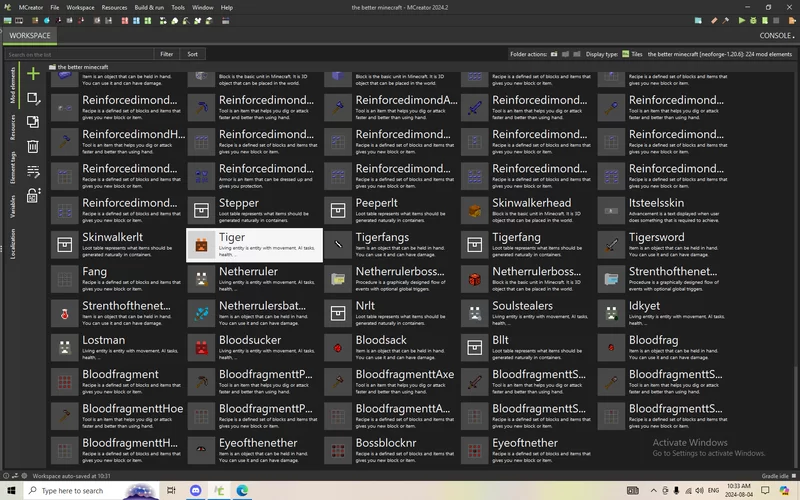Open the Help menu
800x500 pixels.
[227, 8]
